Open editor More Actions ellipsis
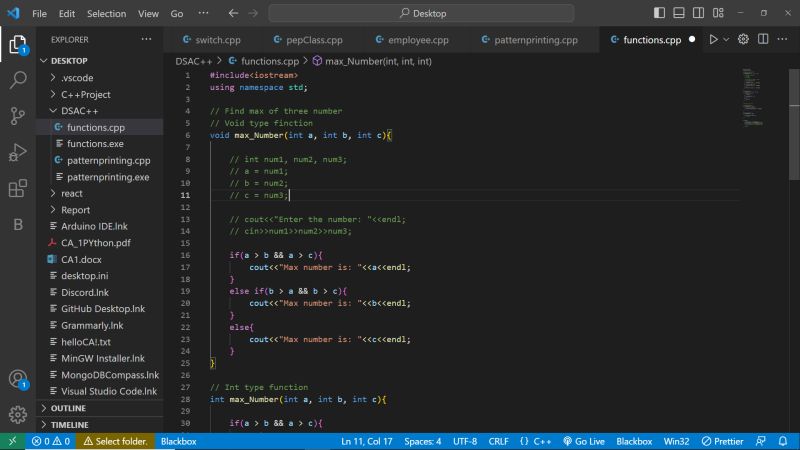800x450 pixels. (783, 39)
